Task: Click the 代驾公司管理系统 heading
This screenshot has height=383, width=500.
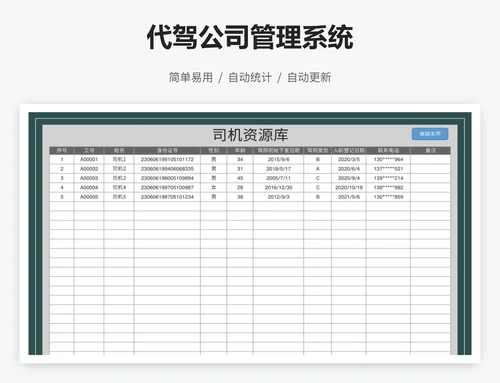Action: click(250, 37)
